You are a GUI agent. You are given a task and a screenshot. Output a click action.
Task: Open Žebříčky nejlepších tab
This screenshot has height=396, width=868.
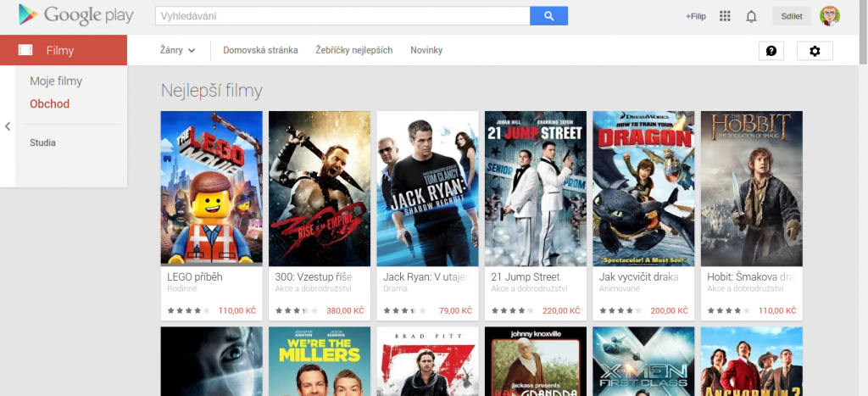click(x=353, y=50)
